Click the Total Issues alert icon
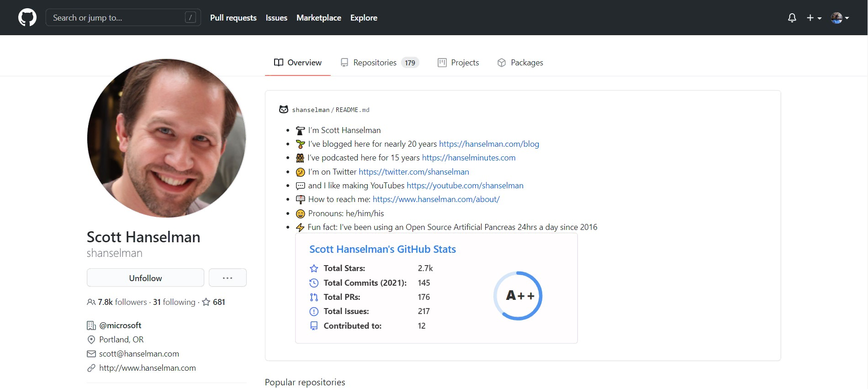This screenshot has height=389, width=868. pos(314,312)
